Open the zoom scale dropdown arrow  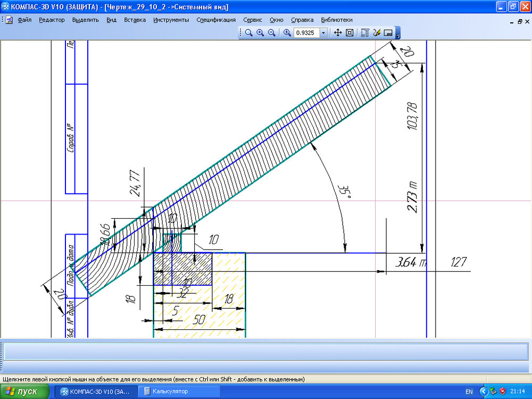tap(323, 33)
